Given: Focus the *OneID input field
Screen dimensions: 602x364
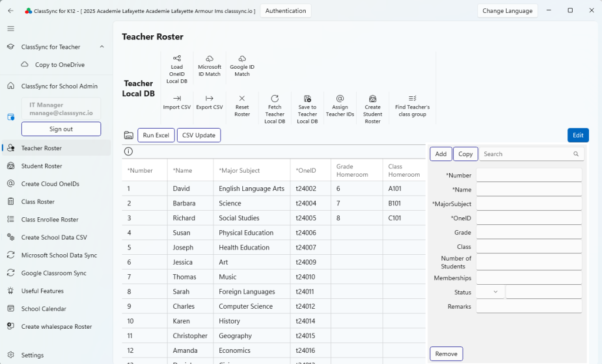Looking at the screenshot, I should click(x=529, y=218).
